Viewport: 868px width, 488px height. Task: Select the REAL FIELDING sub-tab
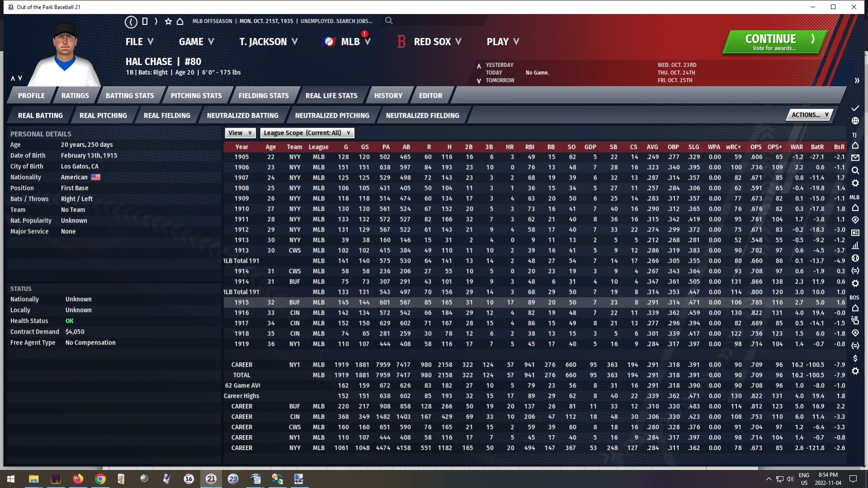[167, 115]
